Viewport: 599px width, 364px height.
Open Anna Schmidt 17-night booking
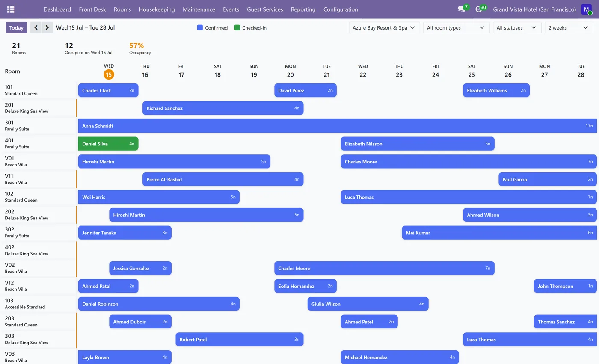click(338, 126)
